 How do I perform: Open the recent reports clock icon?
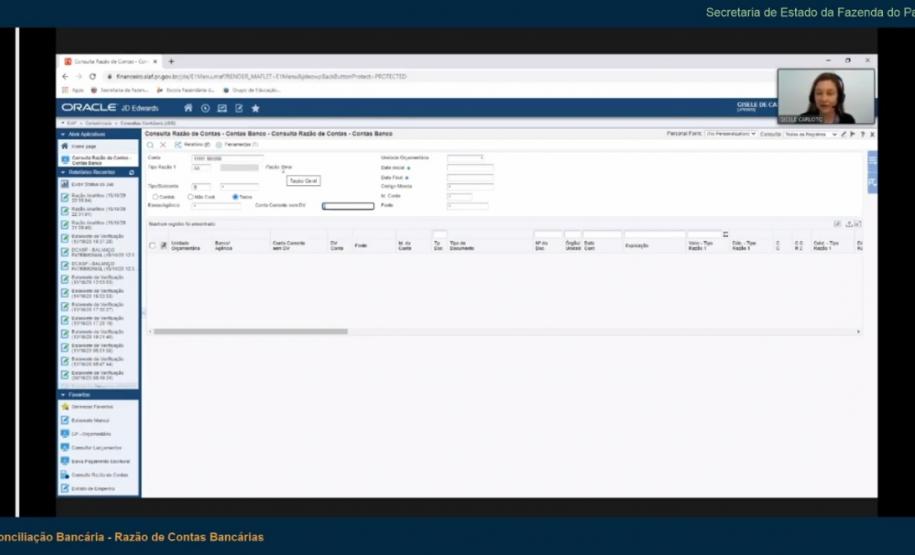[205, 108]
